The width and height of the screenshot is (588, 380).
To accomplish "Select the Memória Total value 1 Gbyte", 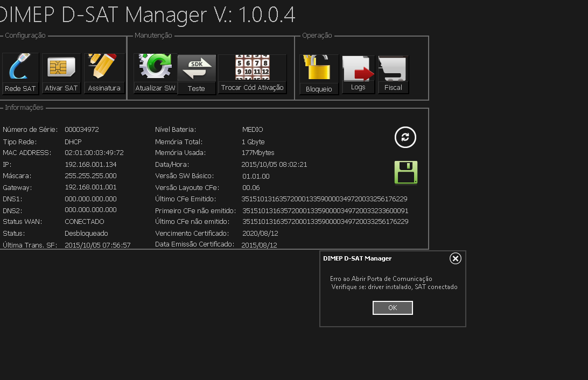I will click(x=253, y=142).
